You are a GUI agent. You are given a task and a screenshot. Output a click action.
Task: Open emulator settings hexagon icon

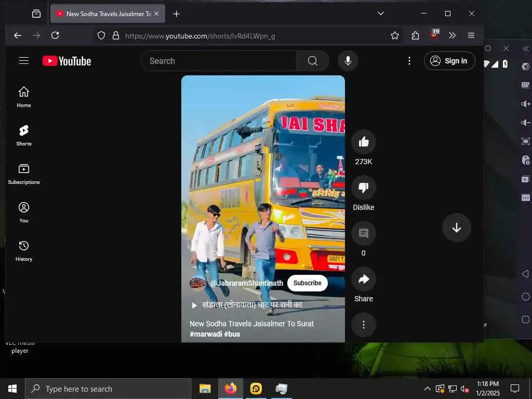526,66
